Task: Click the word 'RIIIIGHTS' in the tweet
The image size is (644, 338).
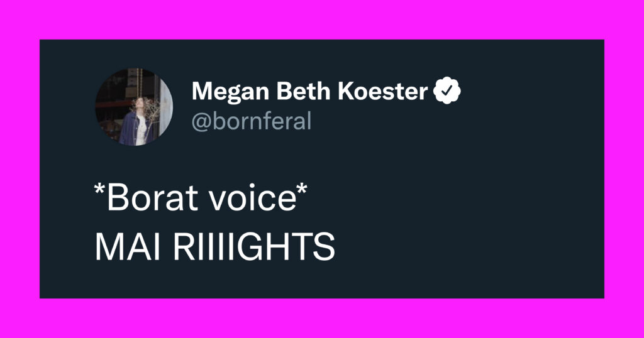Action: [254, 247]
